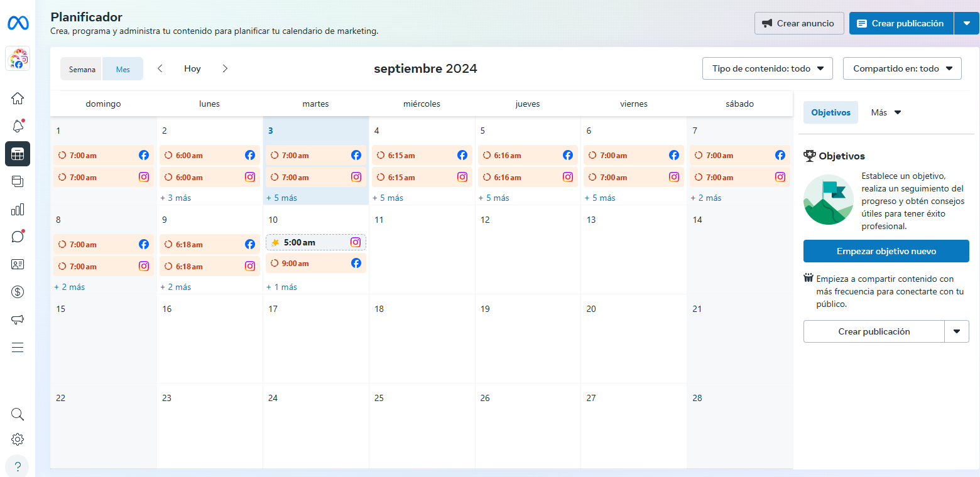Open Ads megaphone icon in sidebar
The width and height of the screenshot is (980, 477).
click(18, 319)
